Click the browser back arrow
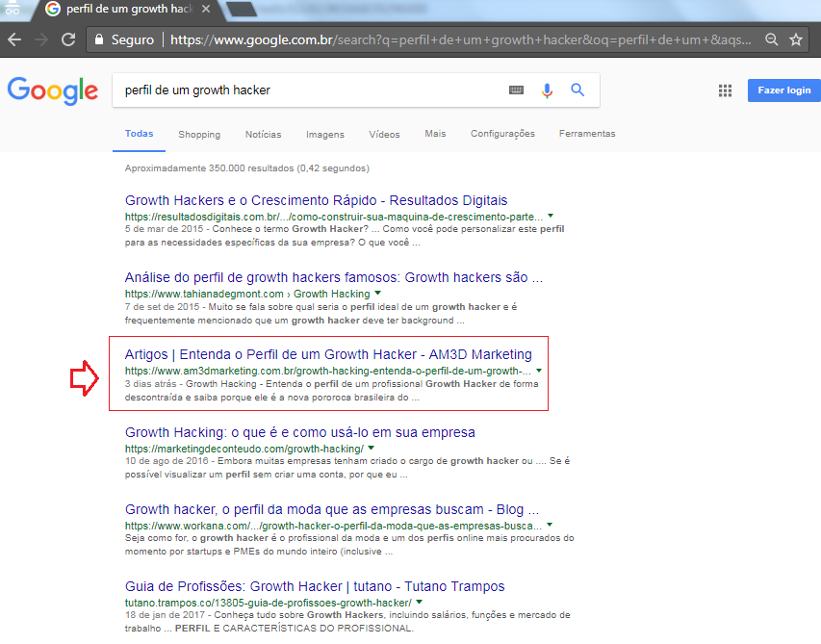 14,39
